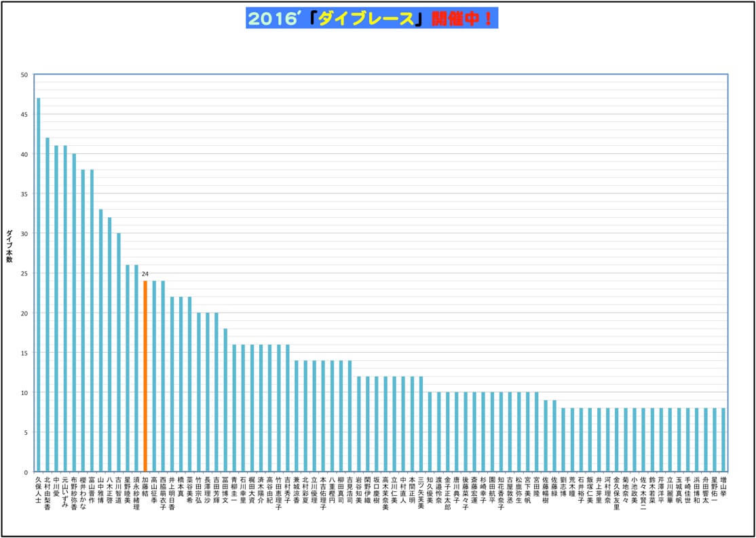756x538 pixels.
Task: Select the x-axis name '増山挙'
Action: pyautogui.click(x=723, y=486)
